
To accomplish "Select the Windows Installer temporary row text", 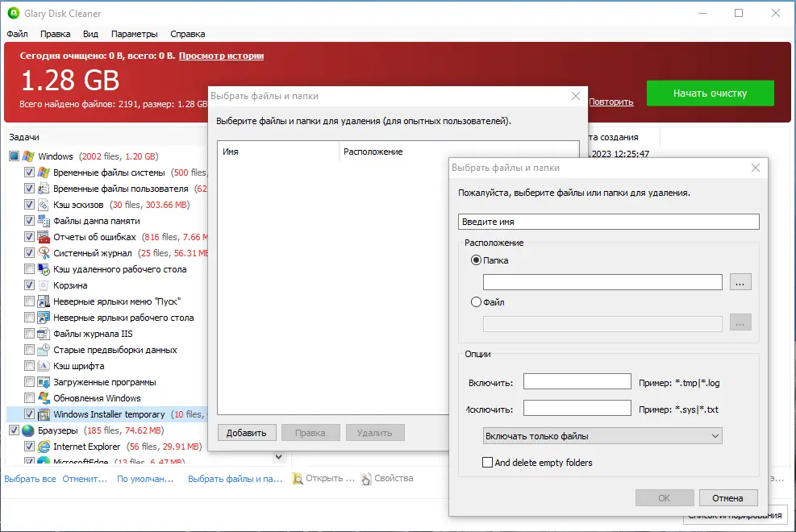I will 109,414.
